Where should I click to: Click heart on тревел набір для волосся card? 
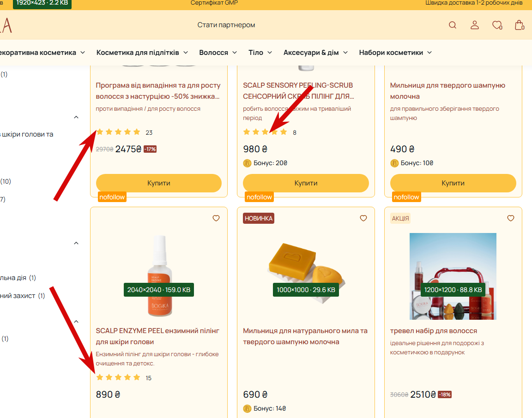point(511,218)
